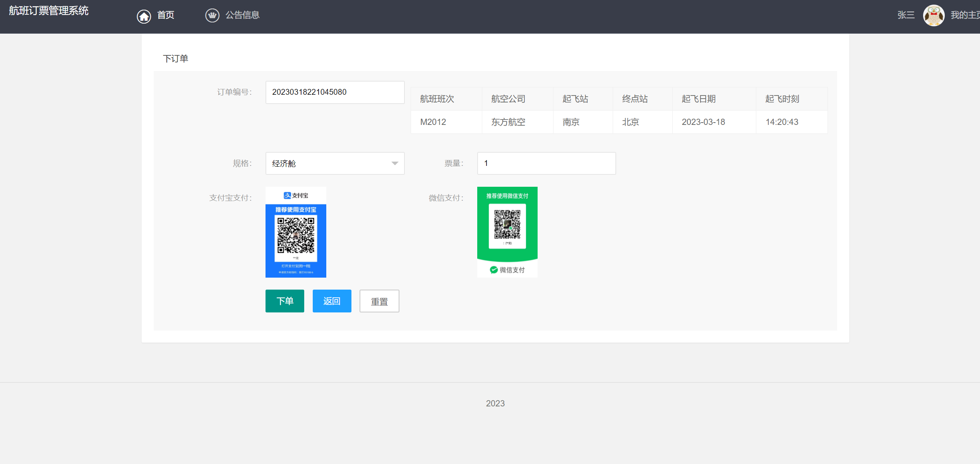Focus the 订单编号 input field
The height and width of the screenshot is (464, 980).
point(335,92)
